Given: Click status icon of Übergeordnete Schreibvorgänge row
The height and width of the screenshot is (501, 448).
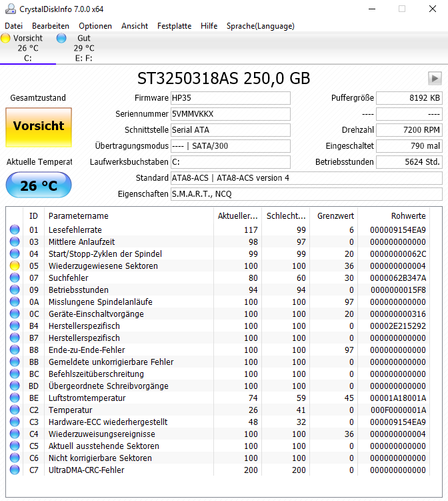Looking at the screenshot, I should click(15, 386).
